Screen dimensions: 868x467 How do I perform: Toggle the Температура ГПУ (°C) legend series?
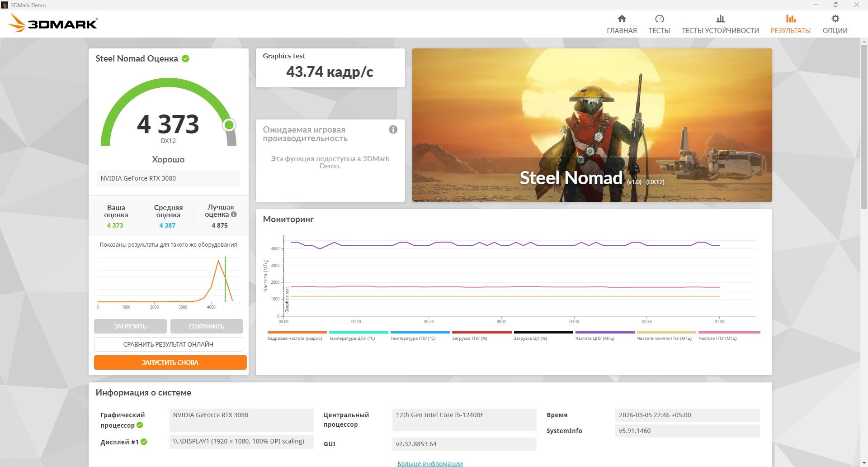[x=420, y=336]
